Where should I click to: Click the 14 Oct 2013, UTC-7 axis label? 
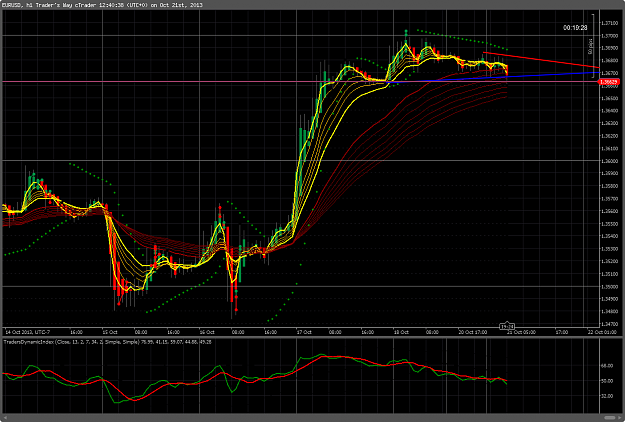(x=28, y=332)
